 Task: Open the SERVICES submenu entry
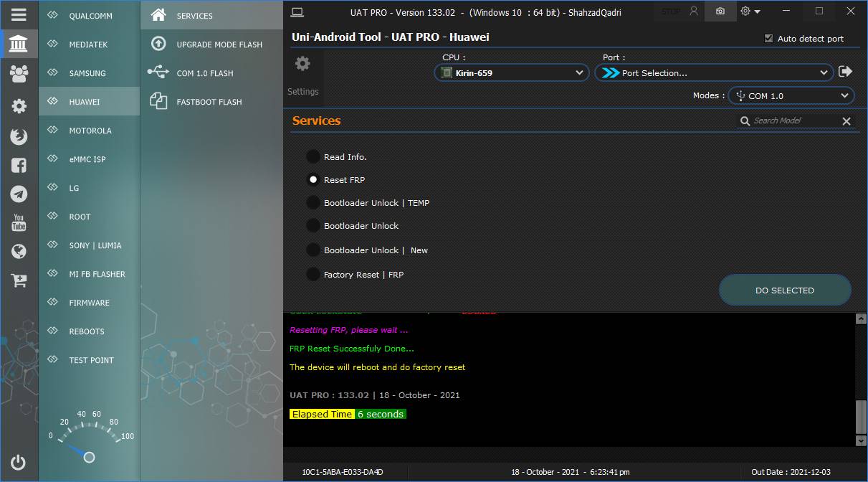[x=211, y=16]
